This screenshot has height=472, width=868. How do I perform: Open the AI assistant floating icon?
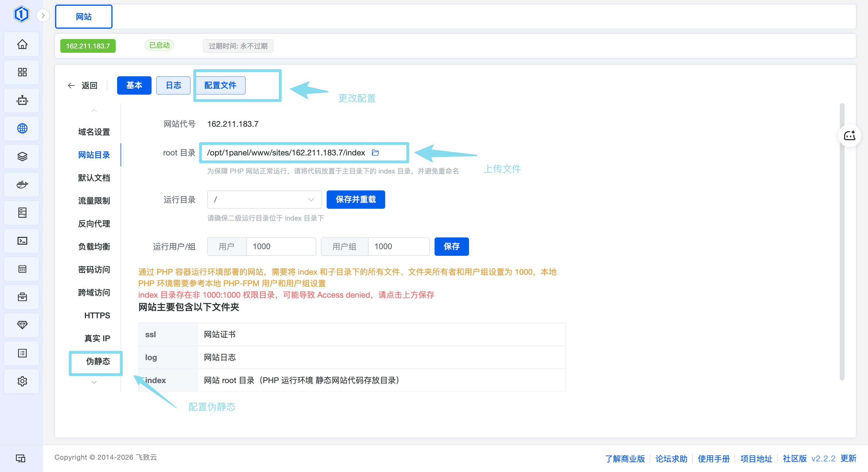[849, 136]
